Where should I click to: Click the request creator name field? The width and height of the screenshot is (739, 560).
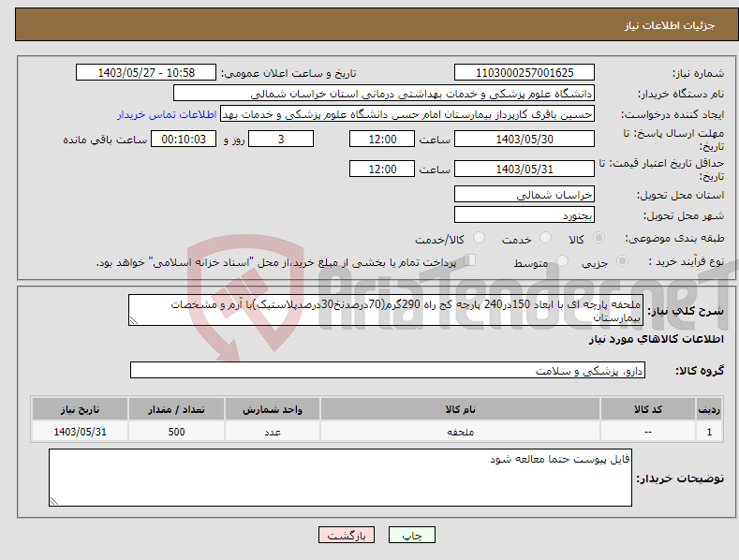click(x=407, y=114)
